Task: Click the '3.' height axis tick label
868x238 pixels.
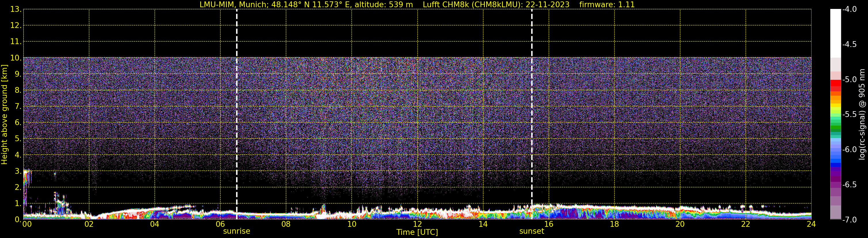Action: [x=18, y=171]
